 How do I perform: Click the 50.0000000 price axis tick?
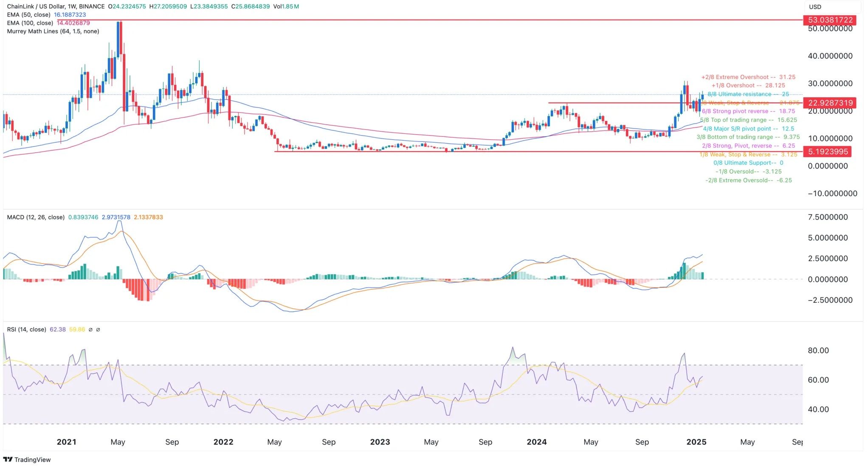click(x=830, y=29)
